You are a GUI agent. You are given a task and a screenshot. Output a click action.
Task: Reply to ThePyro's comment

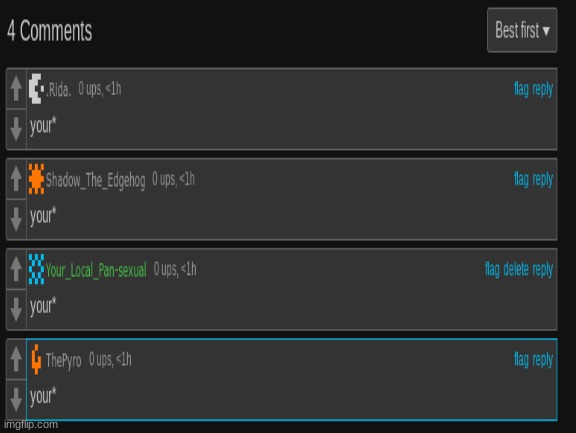pyautogui.click(x=543, y=360)
